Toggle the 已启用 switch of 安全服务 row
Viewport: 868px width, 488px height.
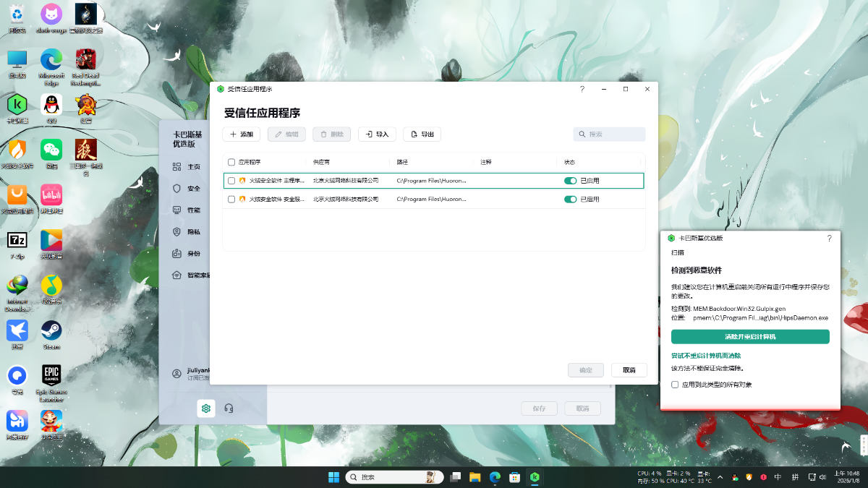point(570,199)
